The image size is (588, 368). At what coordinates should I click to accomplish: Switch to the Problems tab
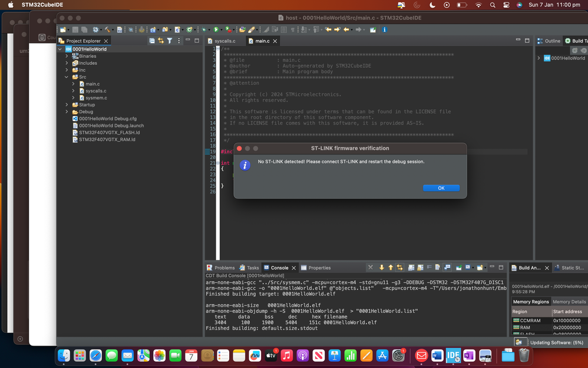(x=221, y=268)
